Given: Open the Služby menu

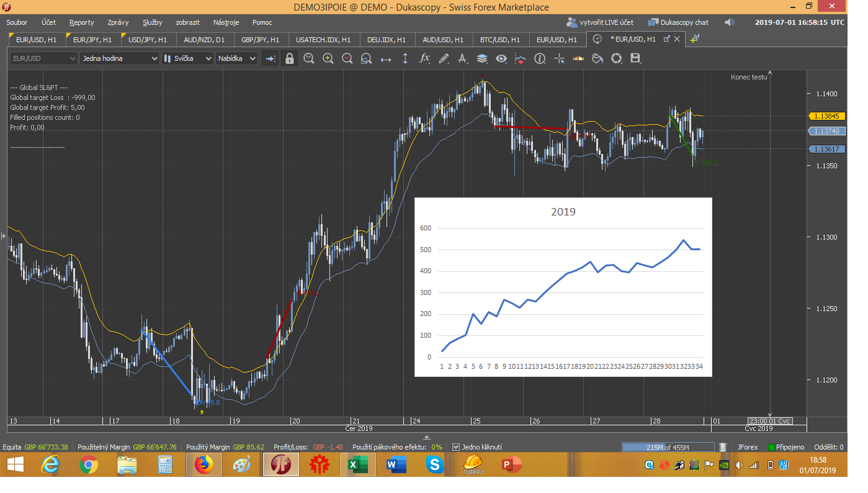Looking at the screenshot, I should [x=152, y=22].
